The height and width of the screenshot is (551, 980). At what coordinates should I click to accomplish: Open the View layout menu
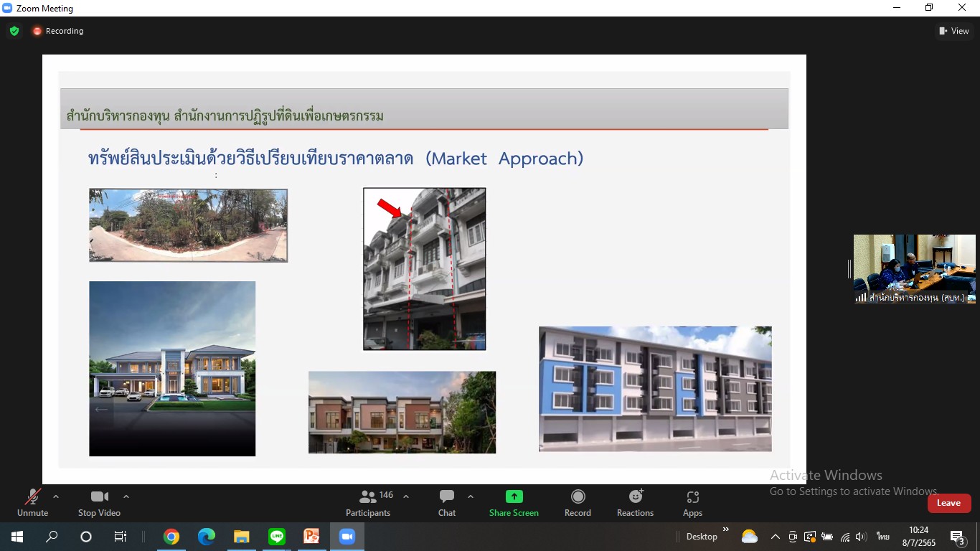pos(954,31)
